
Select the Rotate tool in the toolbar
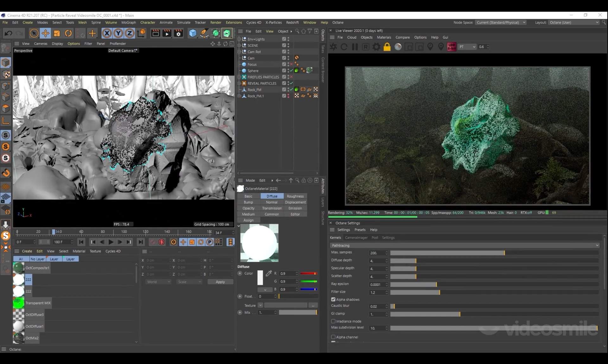[68, 33]
